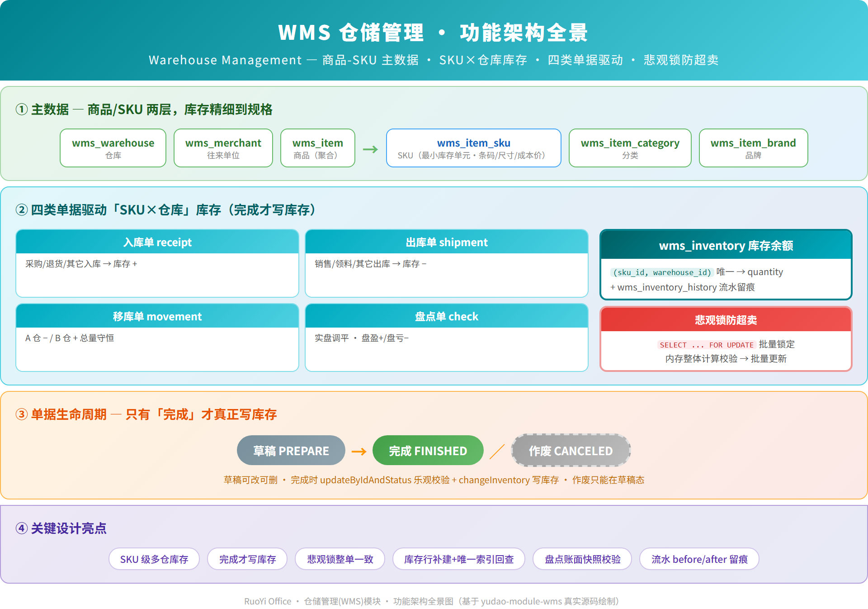Click text A 仓 − / B 仓 + 总量守恒
Image resolution: width=868 pixels, height=609 pixels.
point(70,338)
